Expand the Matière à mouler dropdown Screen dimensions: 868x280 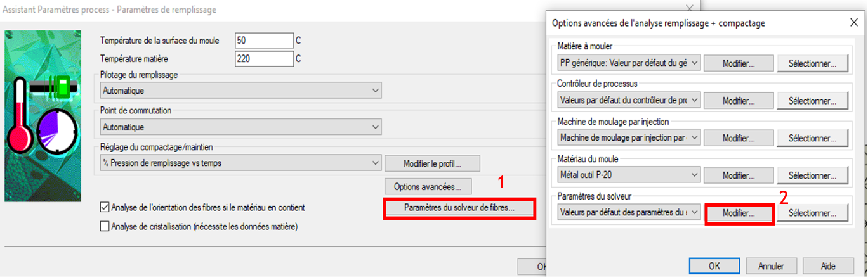(629, 63)
